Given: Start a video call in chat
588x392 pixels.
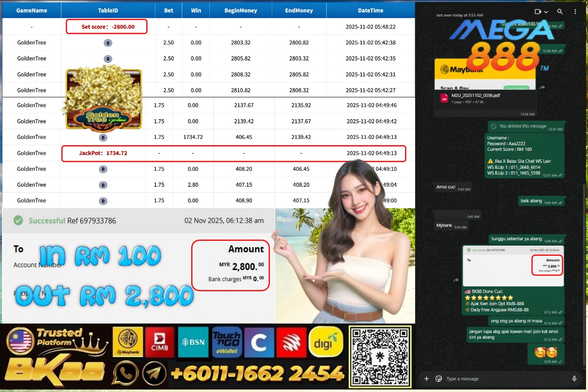Looking at the screenshot, I should coord(538,11).
